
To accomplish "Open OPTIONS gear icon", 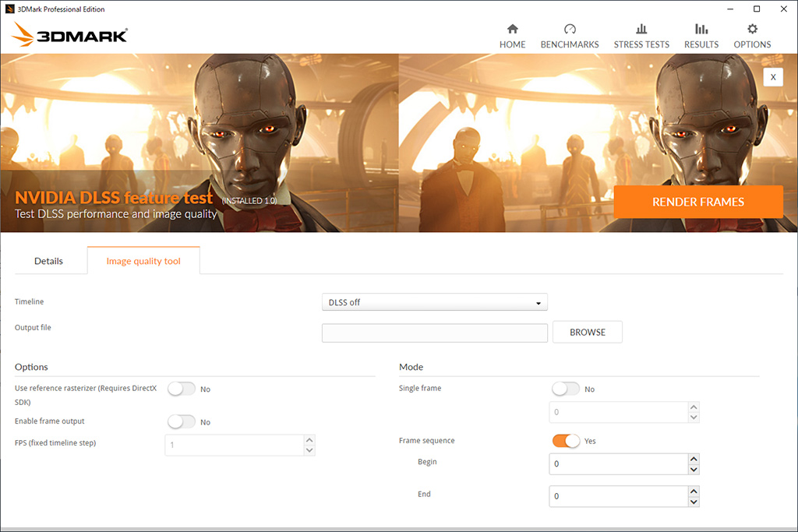I will pyautogui.click(x=752, y=29).
